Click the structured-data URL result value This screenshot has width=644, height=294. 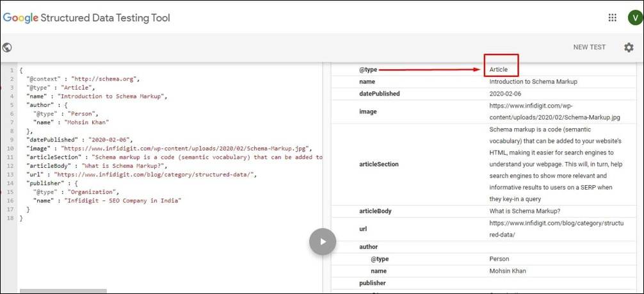click(556, 229)
